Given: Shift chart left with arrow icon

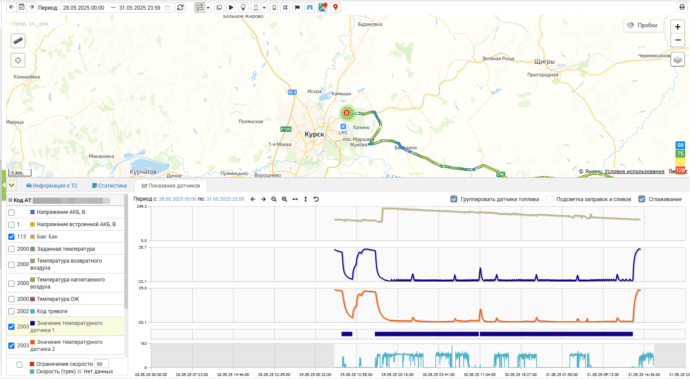Looking at the screenshot, I should pyautogui.click(x=253, y=199).
